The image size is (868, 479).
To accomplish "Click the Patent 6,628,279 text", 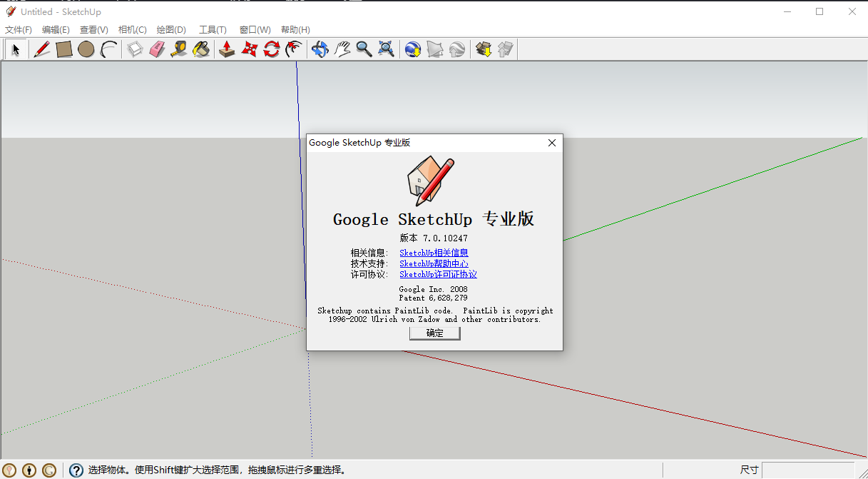I will pos(433,298).
